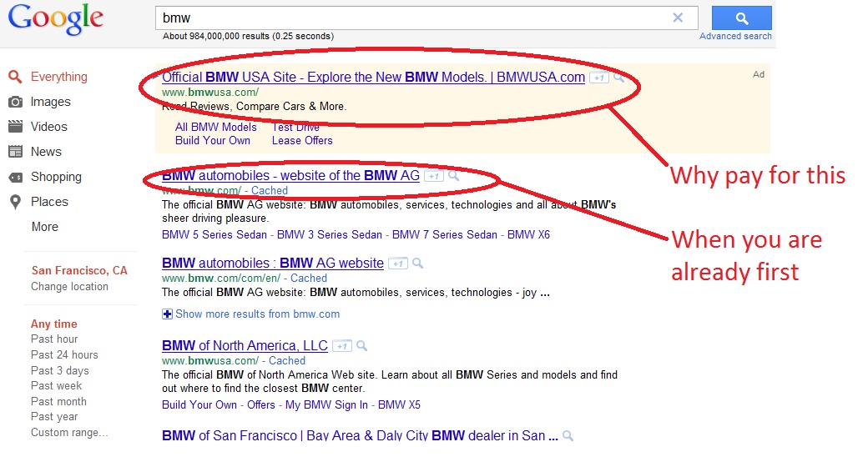Open My BMW Sign In link
This screenshot has height=472, width=868.
[326, 404]
